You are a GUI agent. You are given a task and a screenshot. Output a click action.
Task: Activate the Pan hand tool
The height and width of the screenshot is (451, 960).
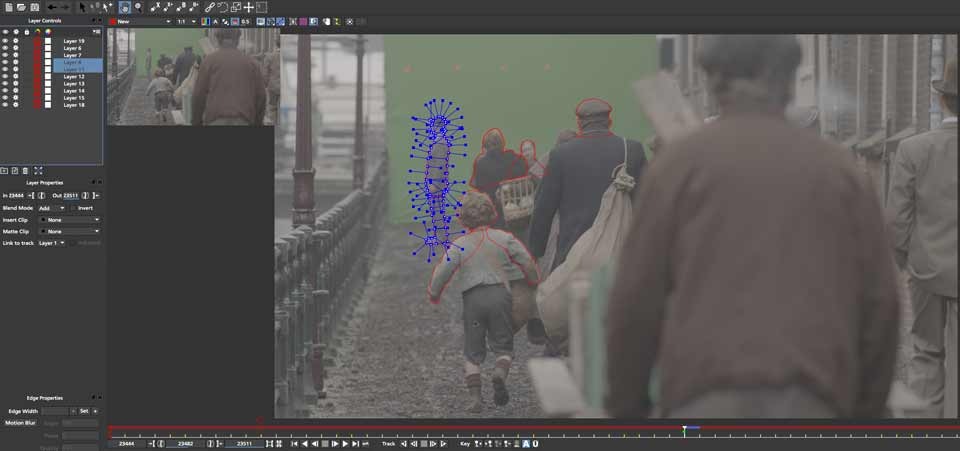click(124, 7)
